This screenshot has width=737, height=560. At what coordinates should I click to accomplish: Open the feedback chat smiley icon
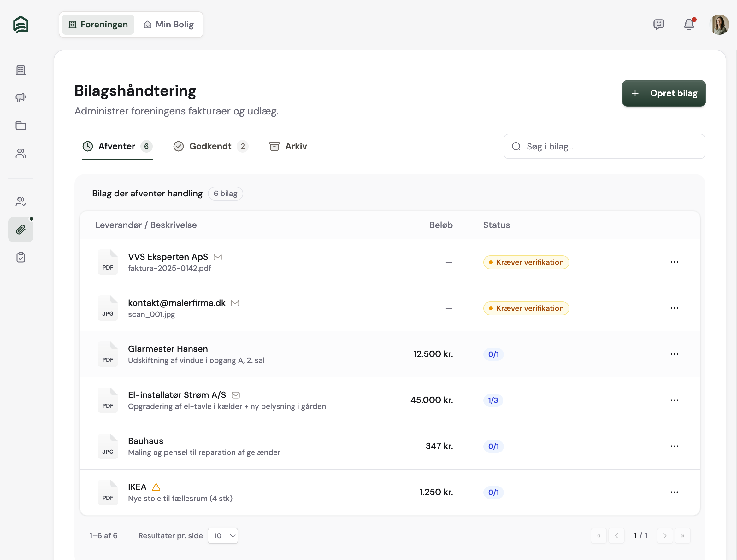point(658,24)
